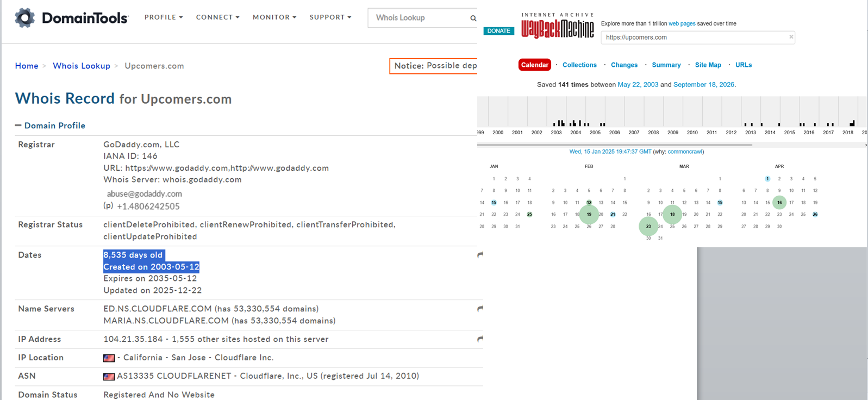Click the flag icon in IP Location row

pyautogui.click(x=109, y=358)
